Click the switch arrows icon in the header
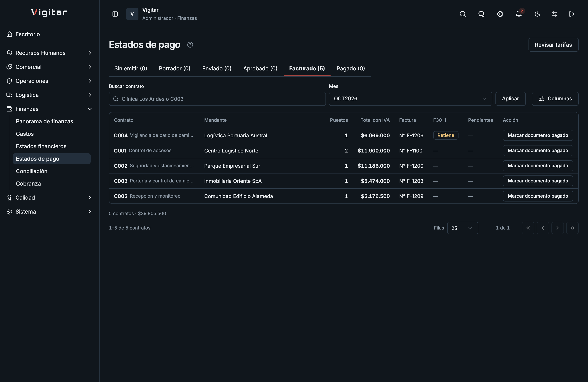This screenshot has width=588, height=382. [x=554, y=14]
